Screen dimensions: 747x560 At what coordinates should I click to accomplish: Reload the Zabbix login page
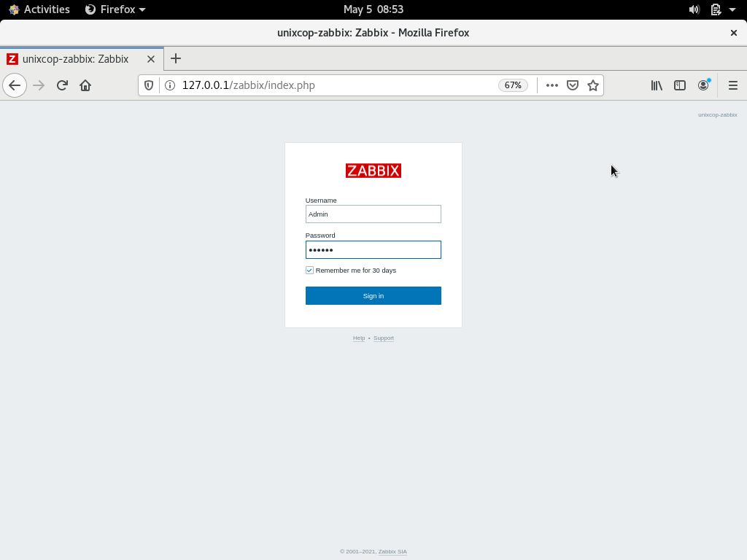[x=62, y=85]
